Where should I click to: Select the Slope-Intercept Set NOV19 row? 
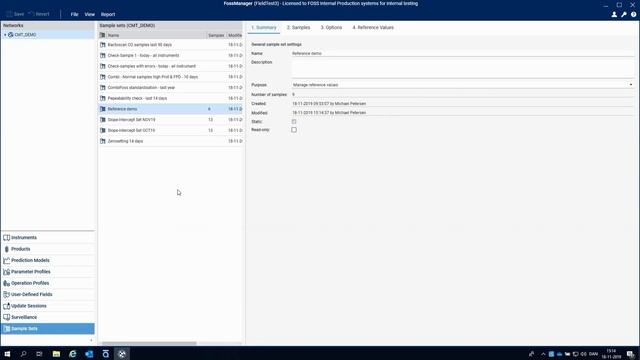point(171,120)
